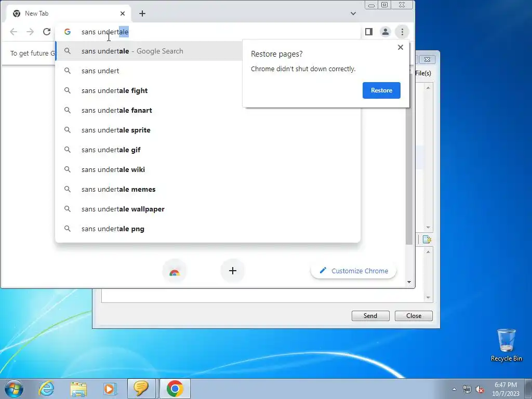532x399 pixels.
Task: Open the Chrome side panel icon
Action: (x=369, y=32)
